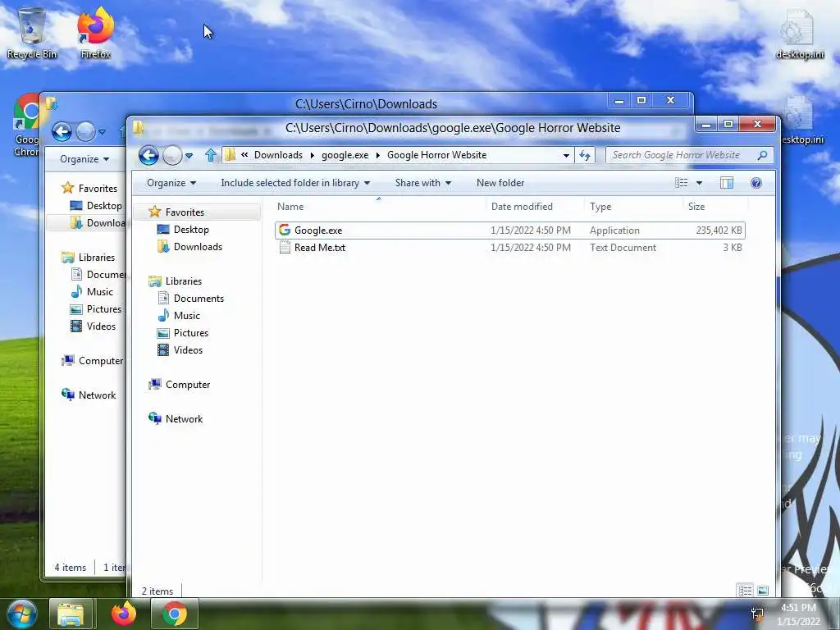Open recent pages dropdown next to the forward button
This screenshot has width=840, height=630.
[x=189, y=156]
